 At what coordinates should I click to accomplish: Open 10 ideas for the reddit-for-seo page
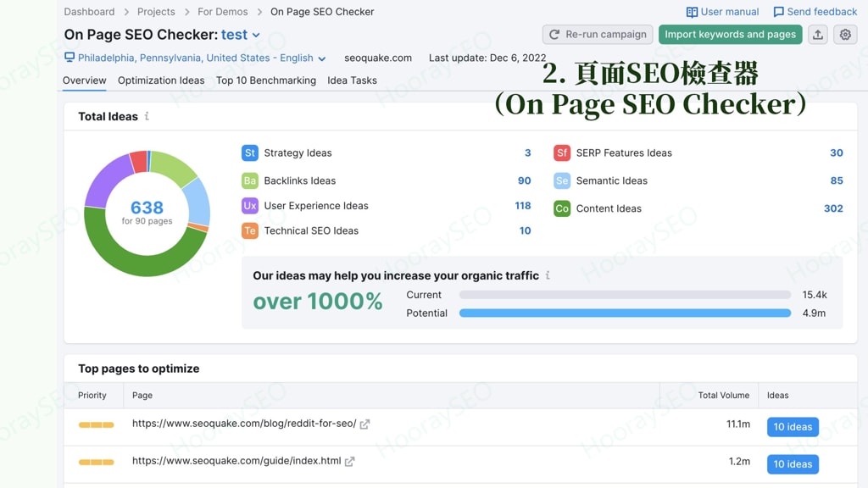tap(793, 426)
